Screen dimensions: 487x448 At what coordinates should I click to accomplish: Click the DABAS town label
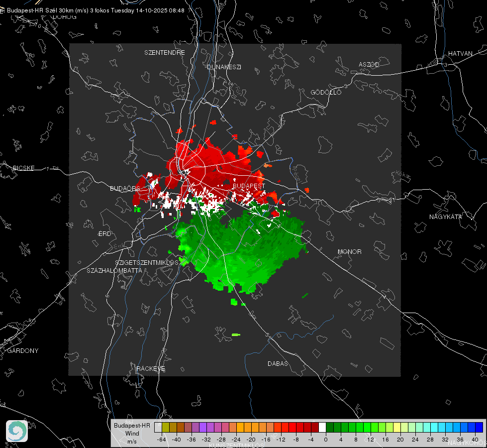[x=278, y=363]
